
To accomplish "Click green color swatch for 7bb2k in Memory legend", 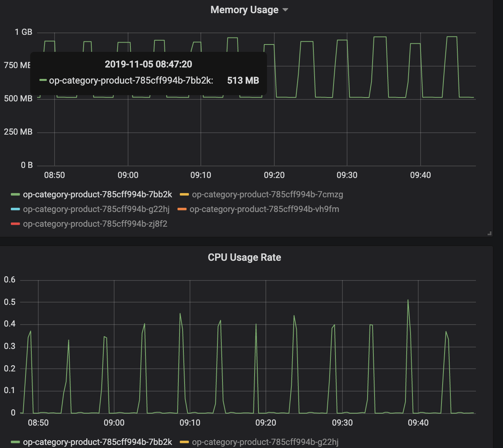I will pos(15,195).
